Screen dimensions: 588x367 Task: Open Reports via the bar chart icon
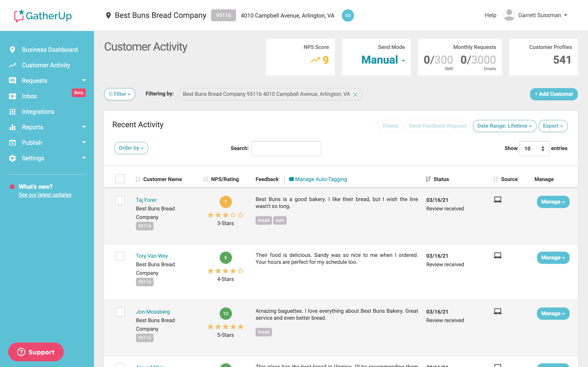12,127
